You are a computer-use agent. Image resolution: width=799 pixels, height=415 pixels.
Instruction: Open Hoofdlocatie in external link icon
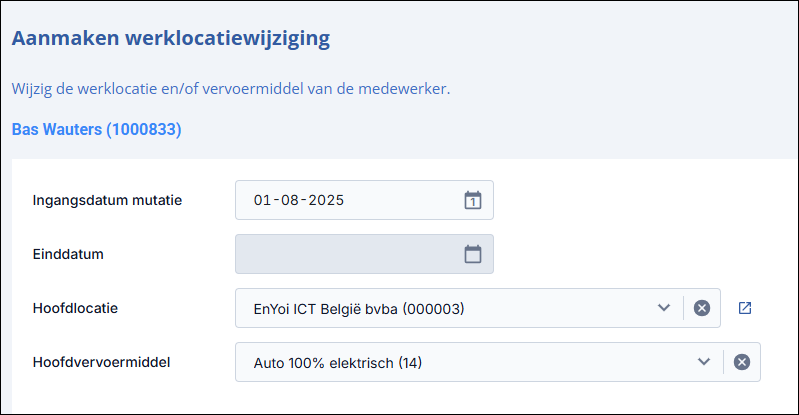point(744,308)
